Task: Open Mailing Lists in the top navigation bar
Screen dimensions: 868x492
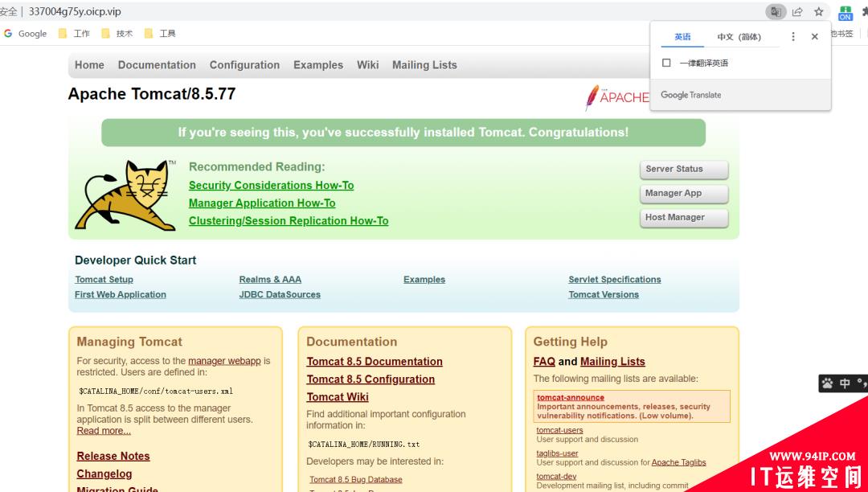Action: pos(424,65)
